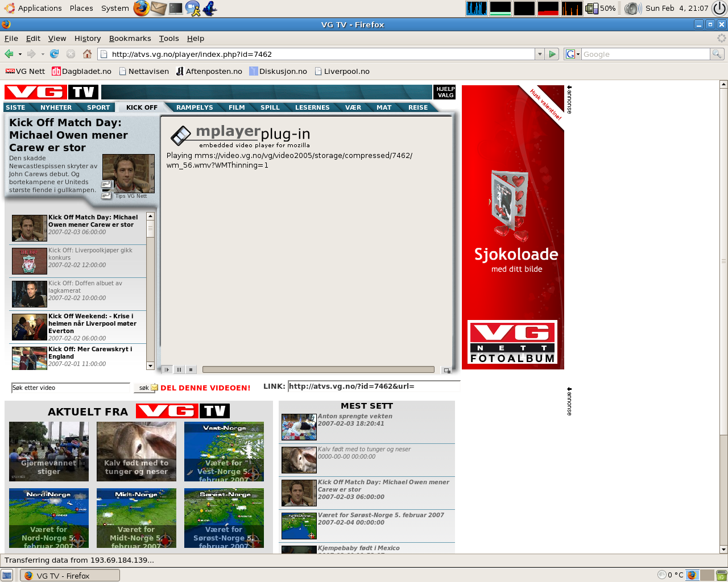Click the Firefox back arrow button

pos(9,54)
